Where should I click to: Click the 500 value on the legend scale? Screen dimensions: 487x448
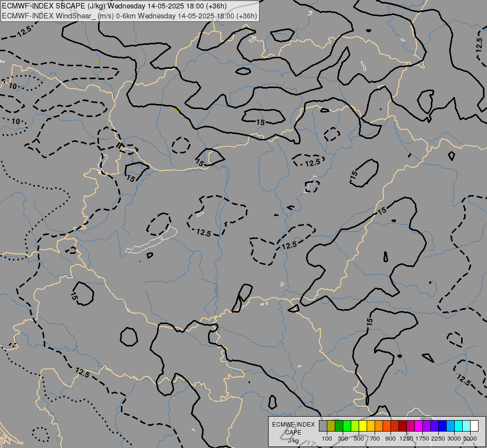359,439
